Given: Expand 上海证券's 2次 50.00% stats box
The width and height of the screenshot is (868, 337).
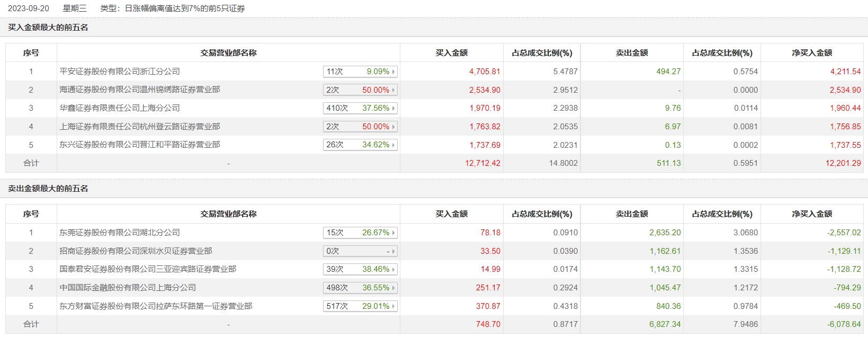Looking at the screenshot, I should 360,127.
